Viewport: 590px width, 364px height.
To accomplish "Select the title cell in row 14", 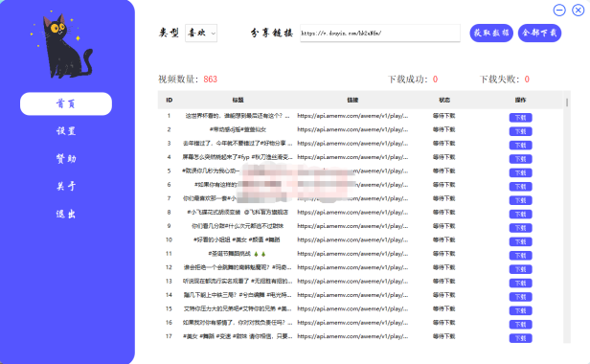I will click(x=238, y=295).
